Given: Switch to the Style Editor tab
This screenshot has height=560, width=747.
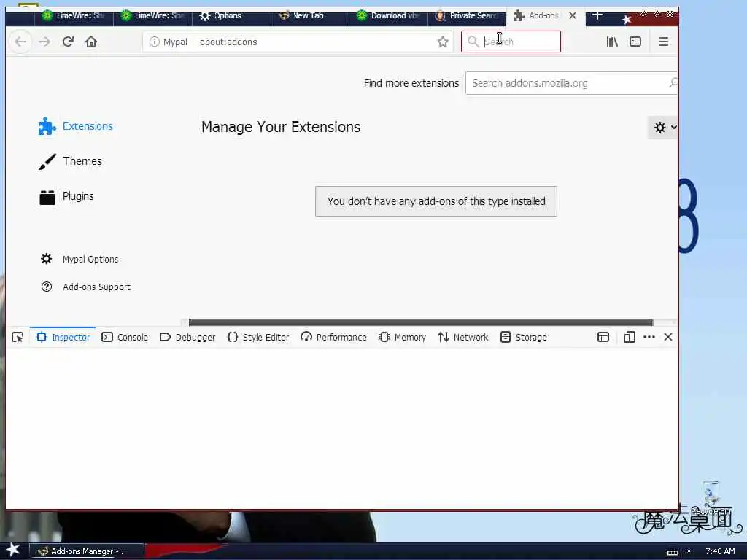Looking at the screenshot, I should pyautogui.click(x=258, y=337).
